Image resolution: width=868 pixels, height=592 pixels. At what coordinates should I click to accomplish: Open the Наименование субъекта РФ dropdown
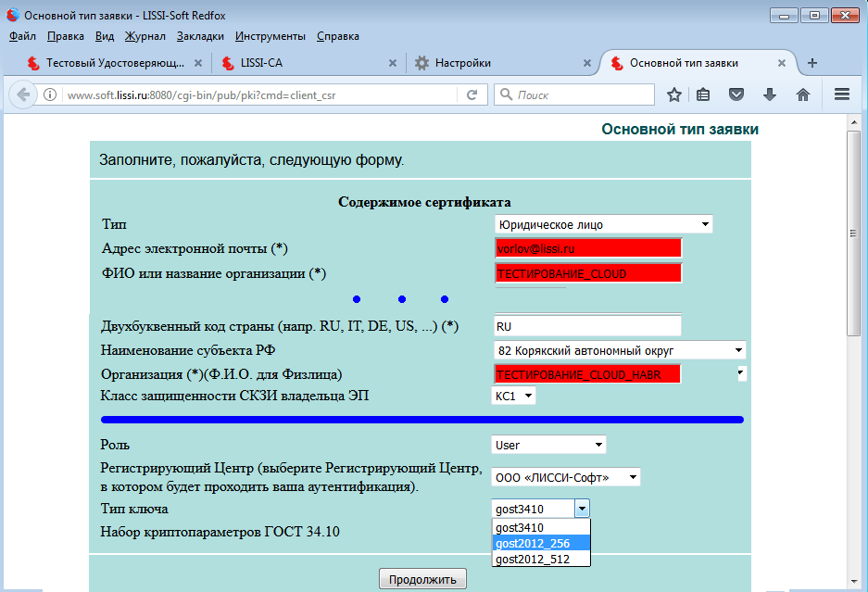(x=620, y=350)
